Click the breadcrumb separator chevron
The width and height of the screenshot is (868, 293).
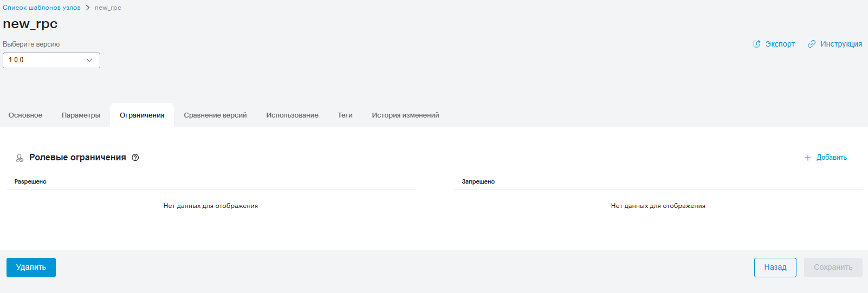[x=87, y=8]
